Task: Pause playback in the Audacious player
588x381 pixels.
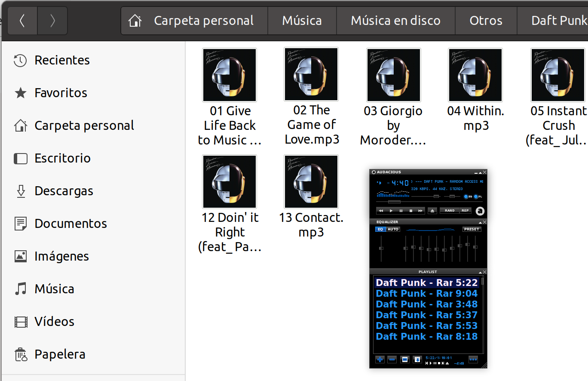Action: 401,211
